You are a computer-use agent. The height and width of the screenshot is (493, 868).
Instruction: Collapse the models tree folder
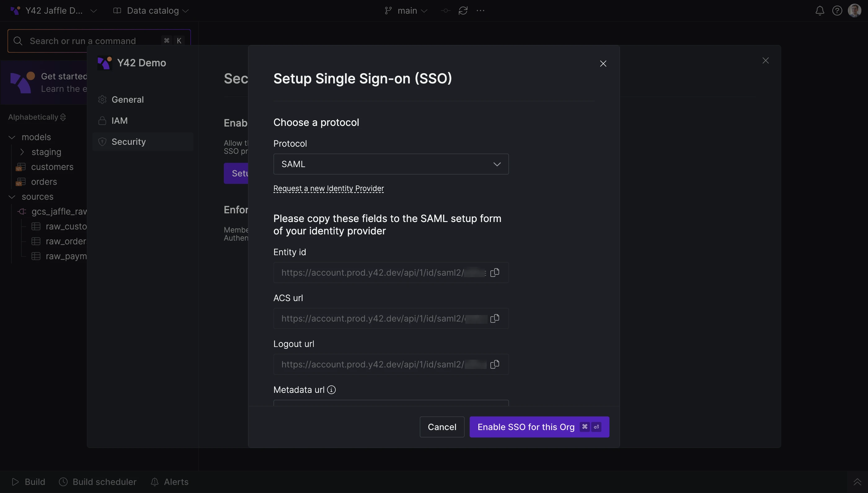(12, 137)
